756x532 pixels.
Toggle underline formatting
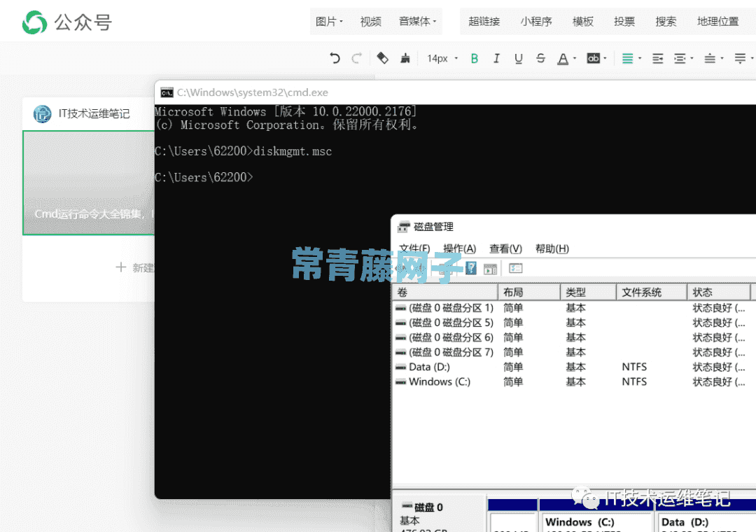[518, 58]
